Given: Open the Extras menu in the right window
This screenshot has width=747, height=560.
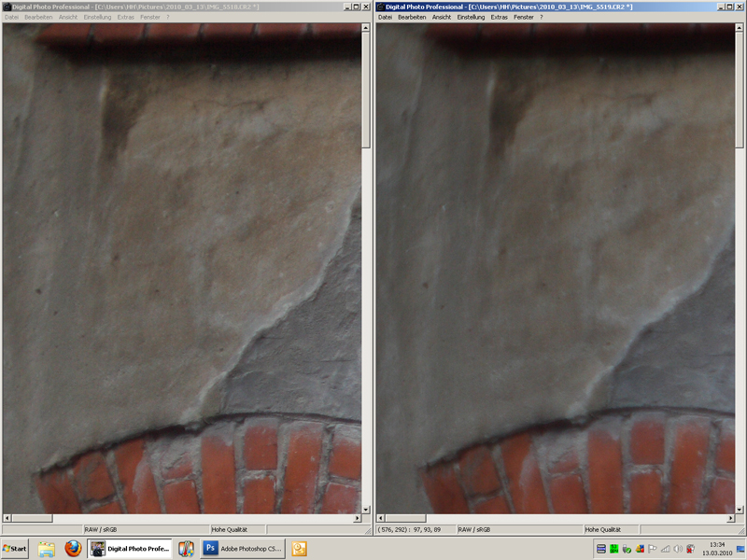Looking at the screenshot, I should tap(500, 18).
